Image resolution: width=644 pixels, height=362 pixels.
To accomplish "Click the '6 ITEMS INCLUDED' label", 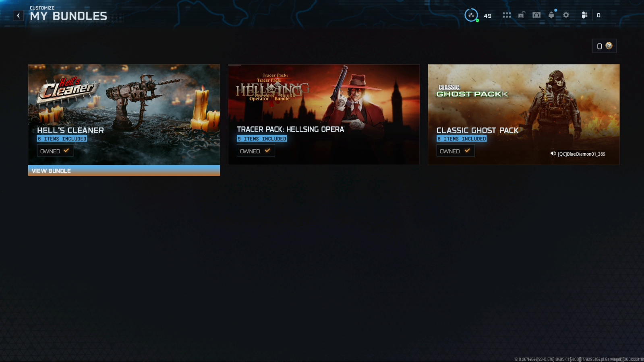I will pos(62,139).
